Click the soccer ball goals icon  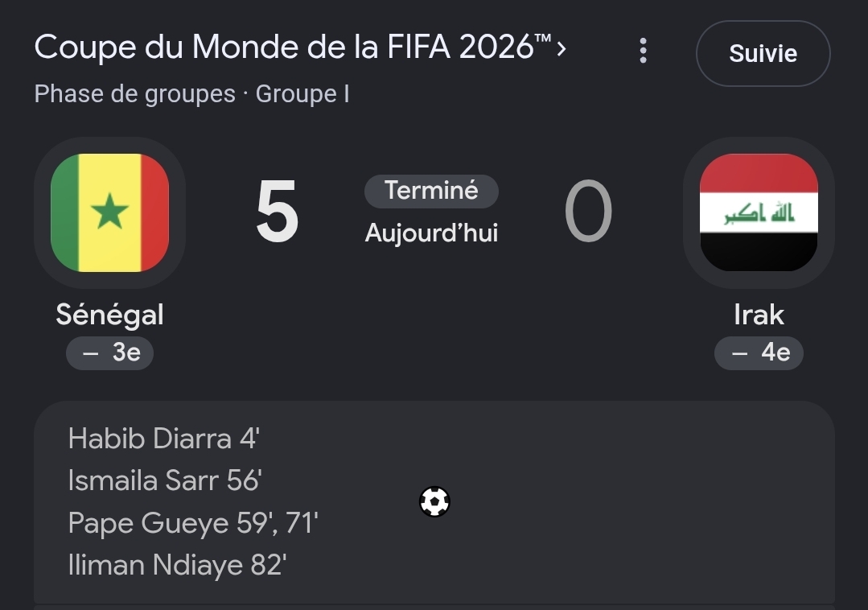(x=434, y=501)
